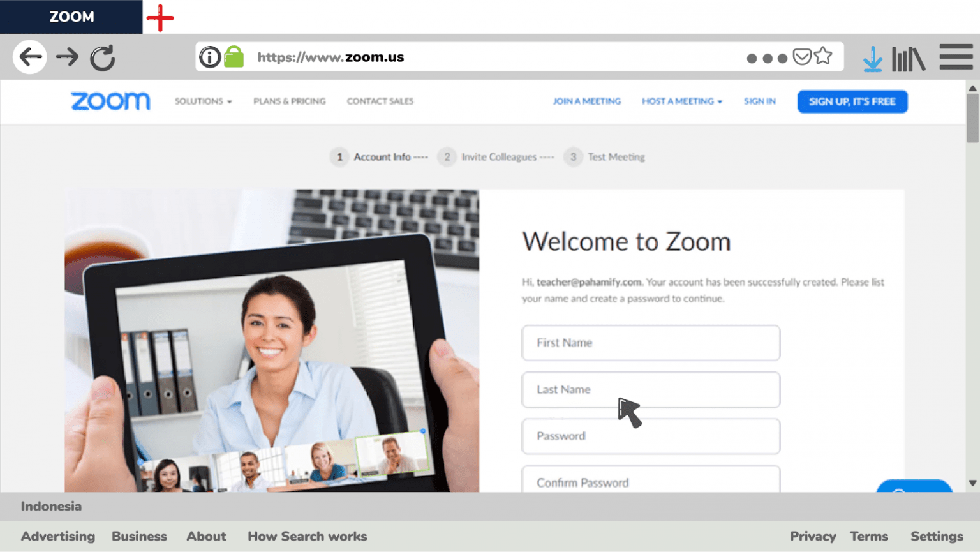Open the downloads arrow icon
This screenshot has width=980, height=552.
pyautogui.click(x=872, y=59)
